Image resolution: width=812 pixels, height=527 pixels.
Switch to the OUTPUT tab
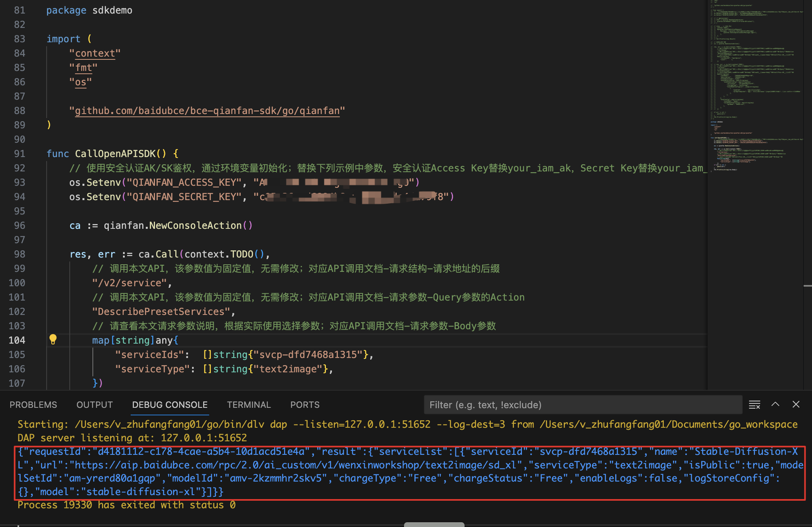(95, 405)
